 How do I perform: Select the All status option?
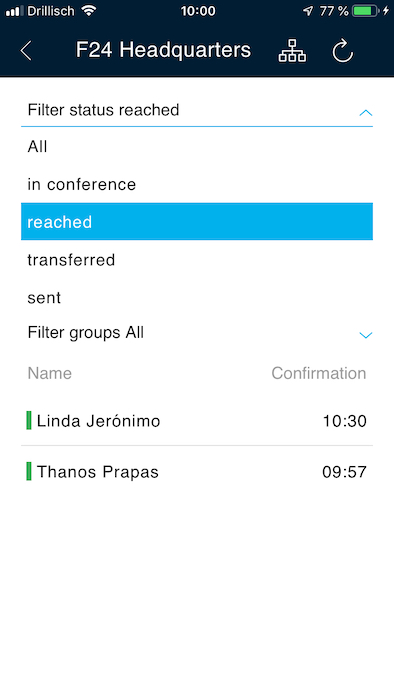click(x=197, y=146)
